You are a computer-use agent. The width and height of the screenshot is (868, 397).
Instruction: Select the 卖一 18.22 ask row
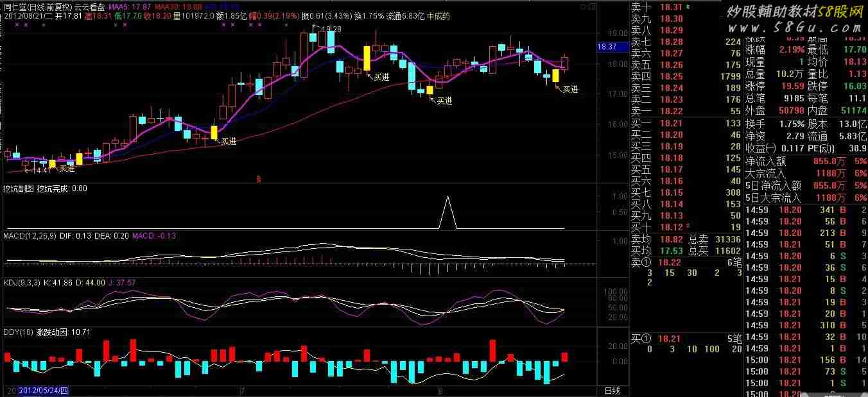686,111
